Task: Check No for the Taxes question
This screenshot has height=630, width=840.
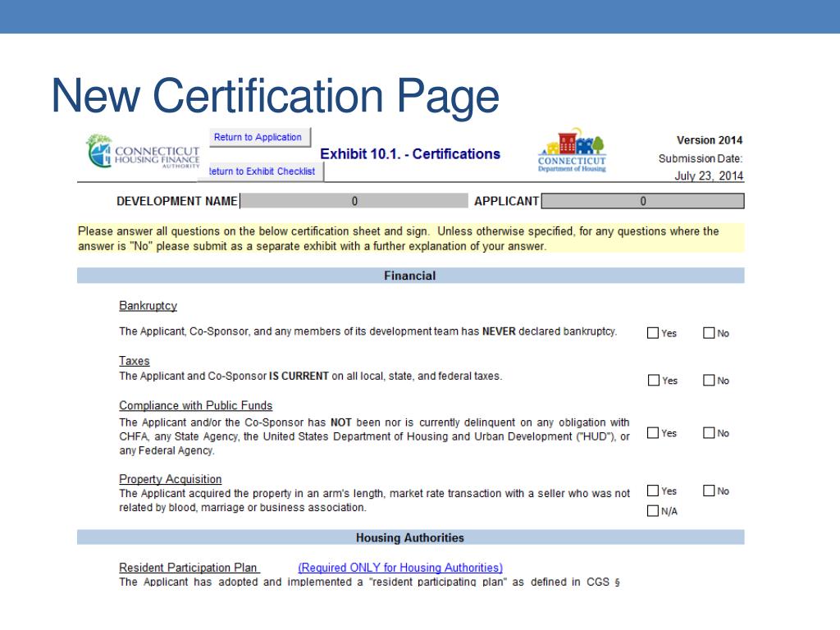Action: 709,380
